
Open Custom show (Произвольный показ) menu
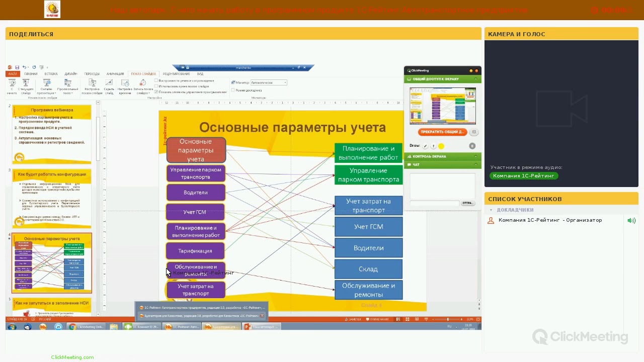67,86
